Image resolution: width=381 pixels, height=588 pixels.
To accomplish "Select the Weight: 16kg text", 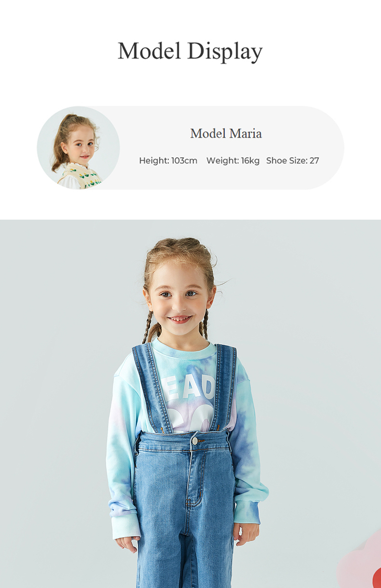I will click(x=233, y=161).
